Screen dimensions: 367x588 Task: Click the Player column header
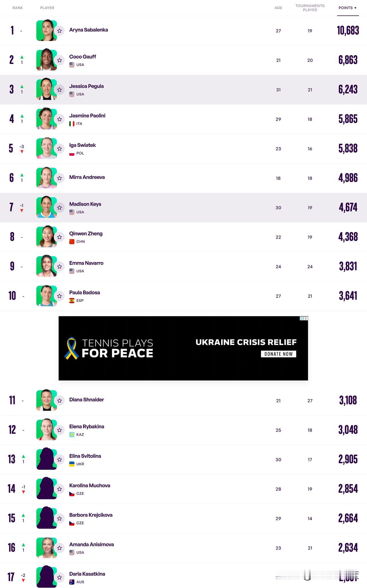click(x=47, y=8)
